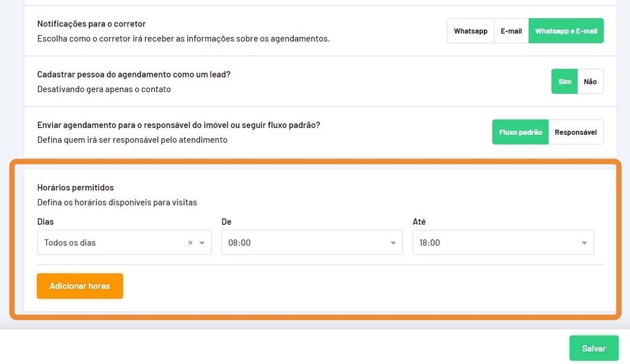Expand the Dias dropdown arrow

click(202, 243)
